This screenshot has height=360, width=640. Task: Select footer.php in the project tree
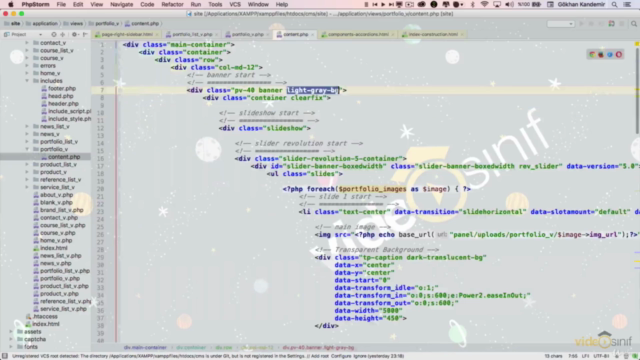point(62,89)
